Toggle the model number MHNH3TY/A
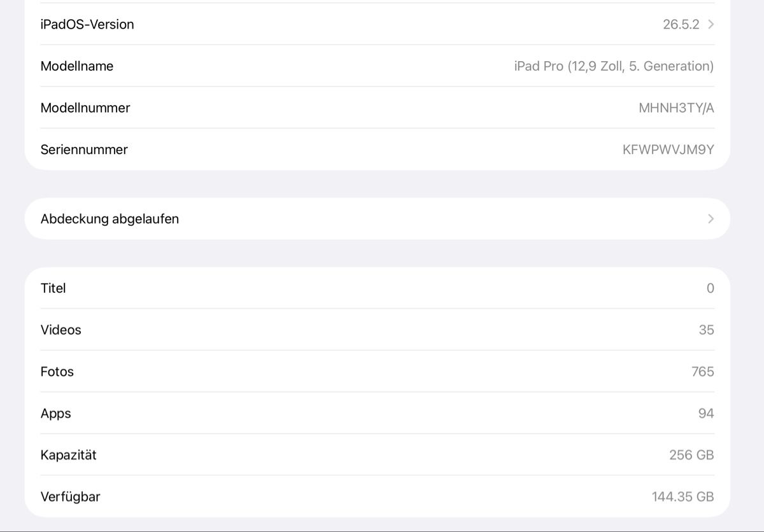This screenshot has width=764, height=532. tap(676, 108)
